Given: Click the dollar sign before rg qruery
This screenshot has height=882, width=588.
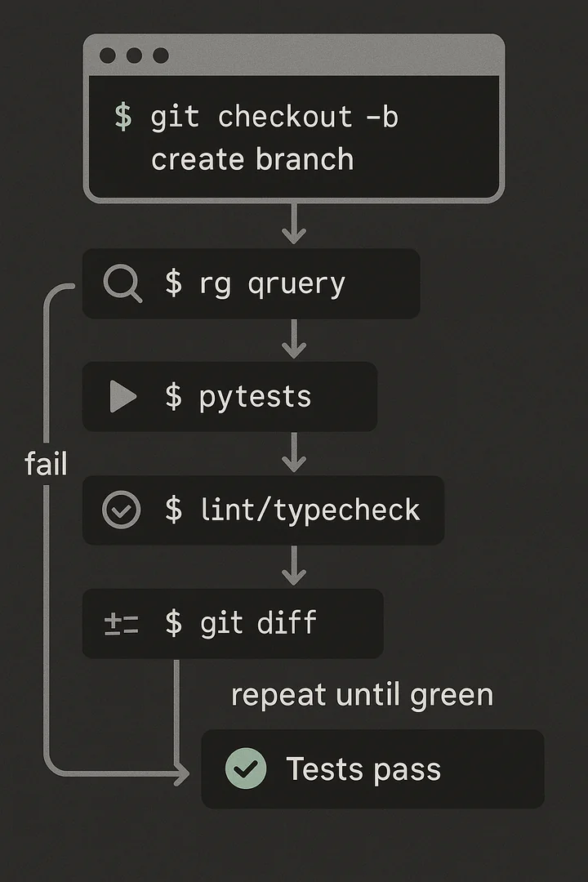Looking at the screenshot, I should (174, 283).
